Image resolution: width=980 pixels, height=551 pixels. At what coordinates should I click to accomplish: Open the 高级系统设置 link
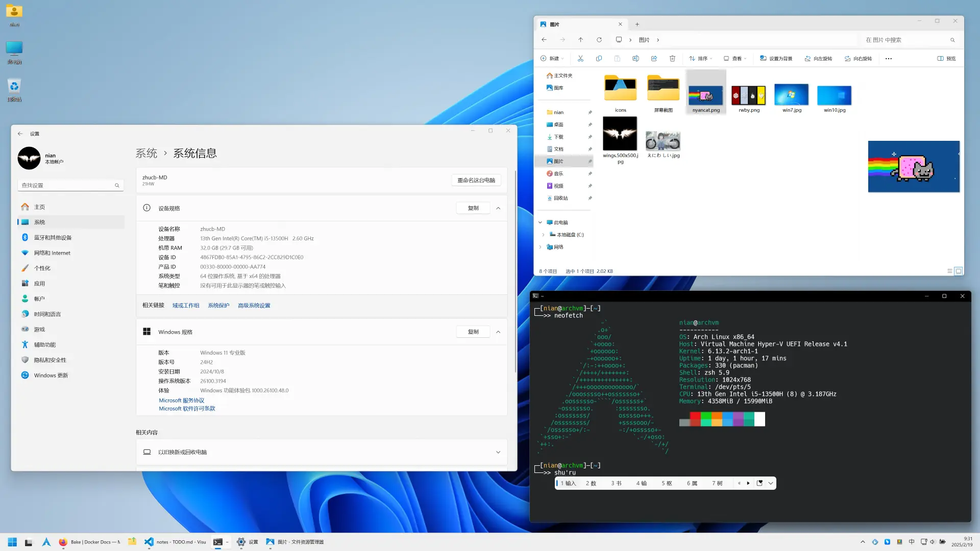(254, 306)
